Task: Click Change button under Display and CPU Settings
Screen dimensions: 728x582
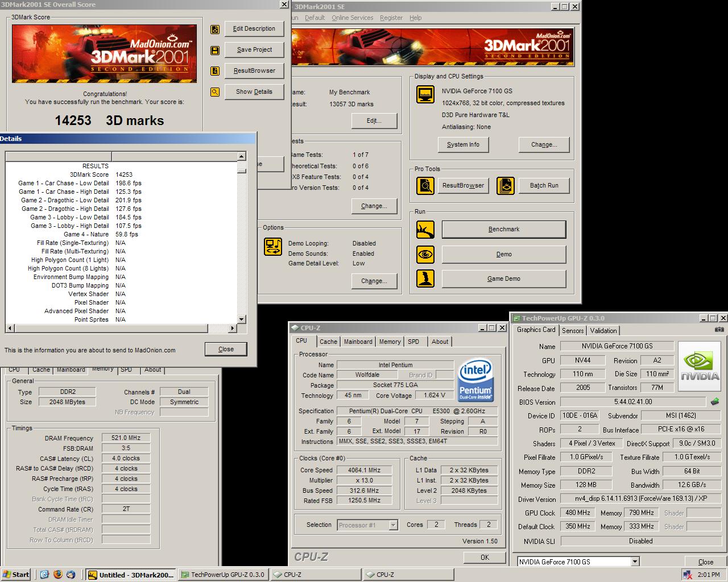Action: tap(544, 145)
